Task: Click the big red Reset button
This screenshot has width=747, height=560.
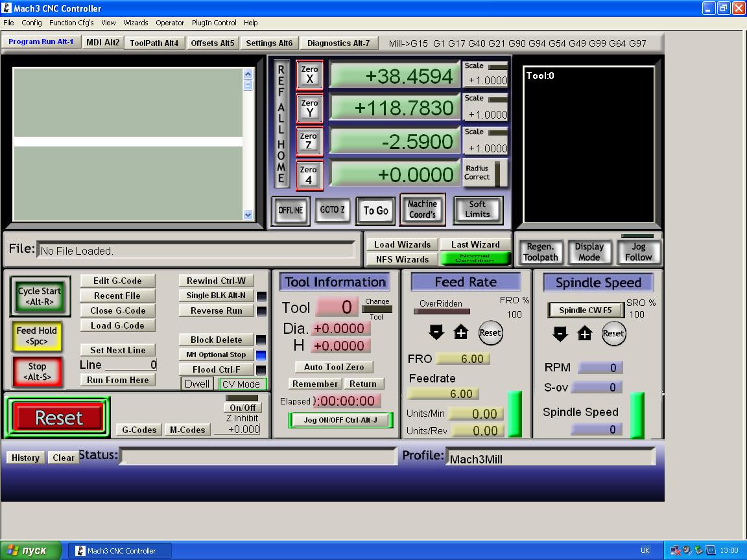Action: point(58,417)
